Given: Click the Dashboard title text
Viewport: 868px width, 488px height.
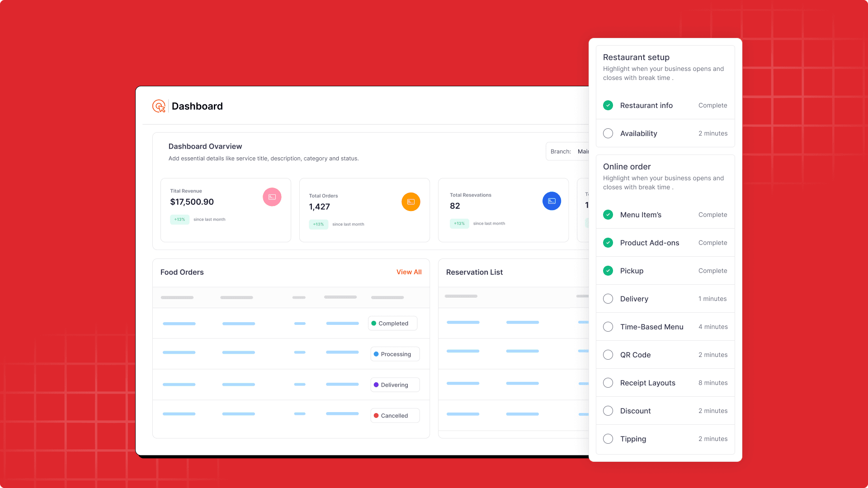Looking at the screenshot, I should [197, 106].
